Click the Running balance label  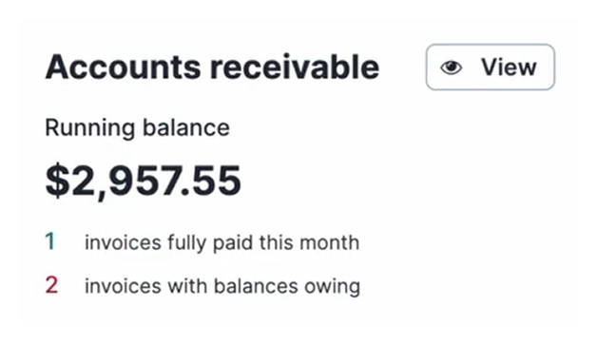(x=137, y=128)
